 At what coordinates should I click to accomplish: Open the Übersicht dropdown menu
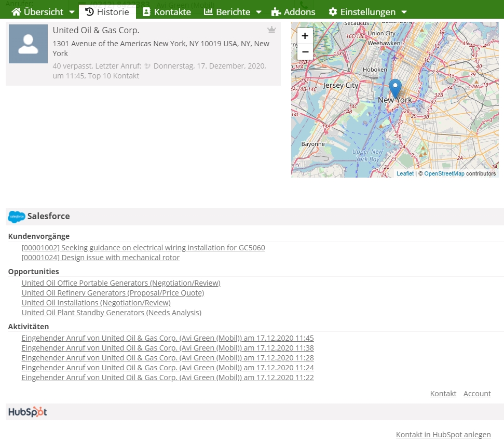72,11
